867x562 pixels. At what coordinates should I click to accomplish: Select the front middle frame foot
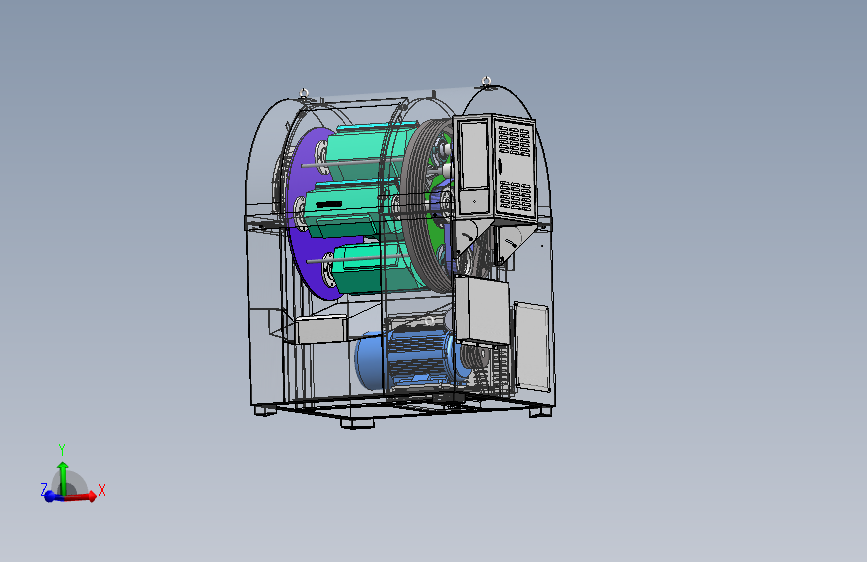tap(357, 424)
